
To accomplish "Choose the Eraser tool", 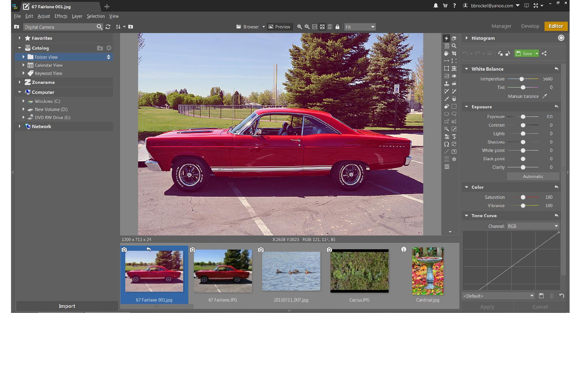I will tap(446, 106).
